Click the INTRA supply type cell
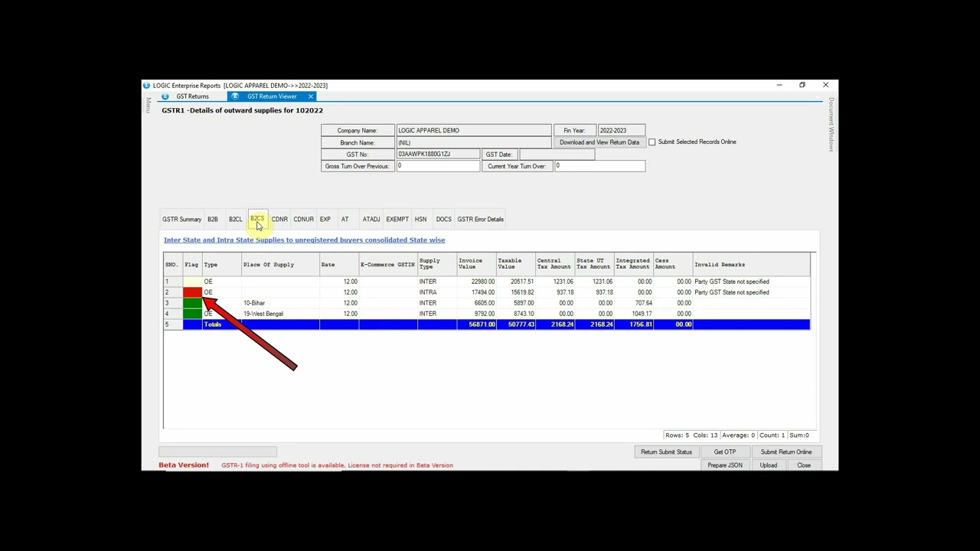The image size is (980, 551). (437, 292)
